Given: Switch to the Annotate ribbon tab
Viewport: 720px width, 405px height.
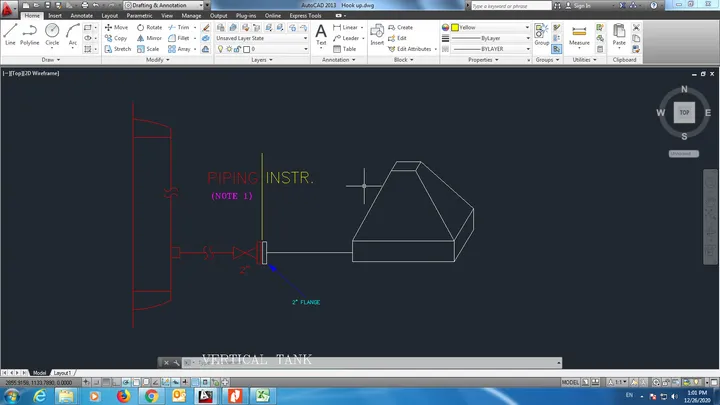Looking at the screenshot, I should coord(81,16).
